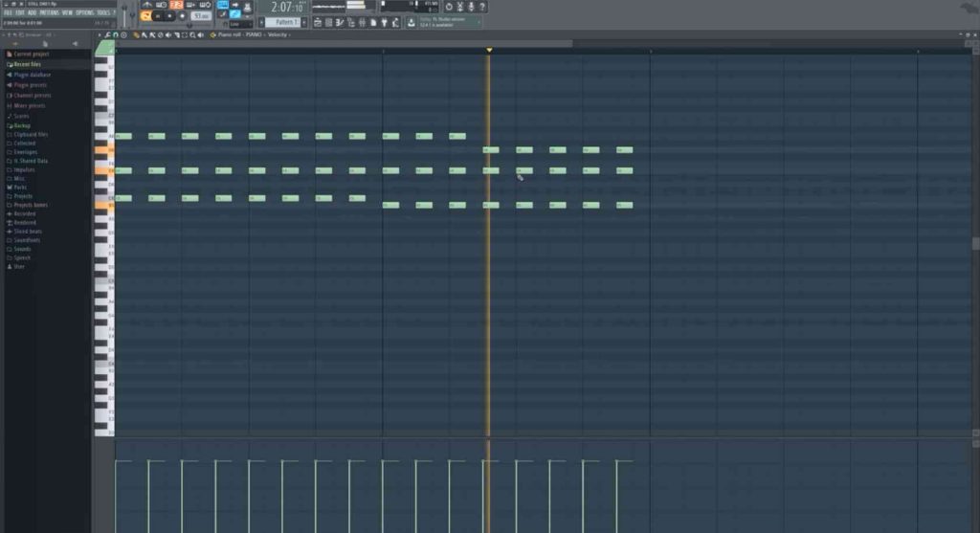Click the collapse icon above Current project
This screenshot has height=533, width=980.
point(15,44)
